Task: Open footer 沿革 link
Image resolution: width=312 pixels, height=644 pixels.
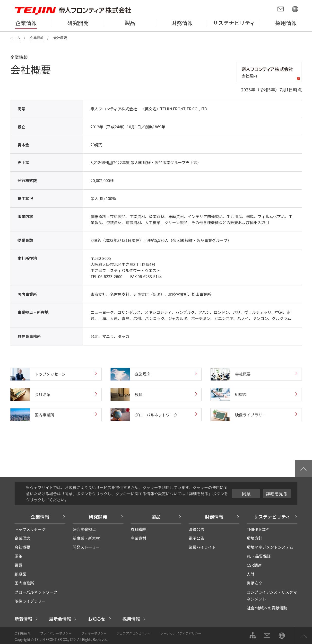Action: click(x=18, y=556)
